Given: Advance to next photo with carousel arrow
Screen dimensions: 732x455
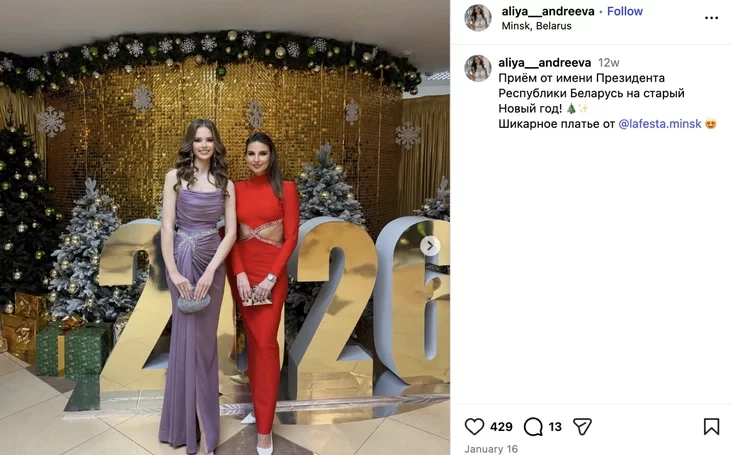Looking at the screenshot, I should click(x=430, y=246).
